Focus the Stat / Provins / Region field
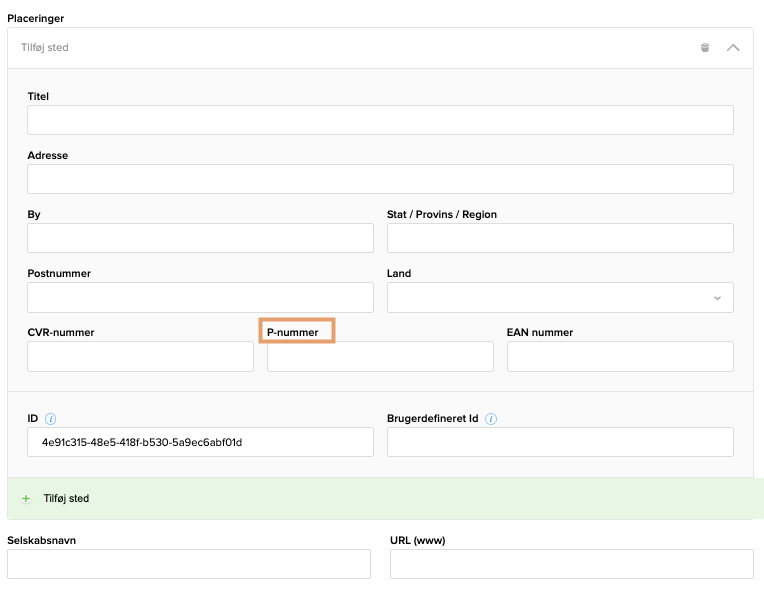Screen dimensions: 764x589 [560, 238]
